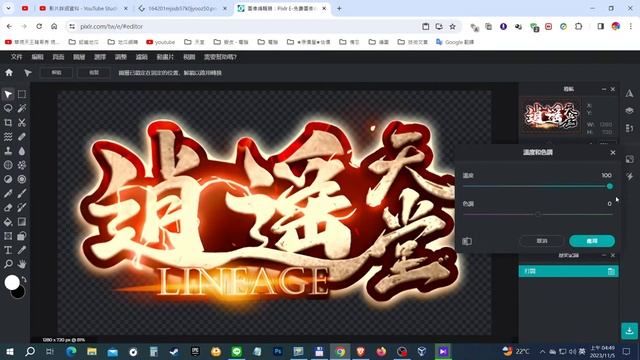Open the 濾鏡 Filter menu
This screenshot has width=640, height=360.
tap(142, 57)
